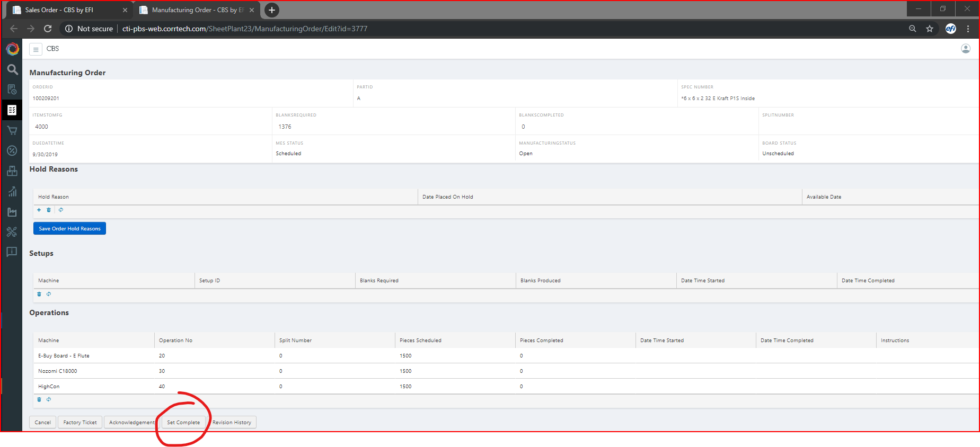Open the percent badge sidebar icon

[12, 150]
